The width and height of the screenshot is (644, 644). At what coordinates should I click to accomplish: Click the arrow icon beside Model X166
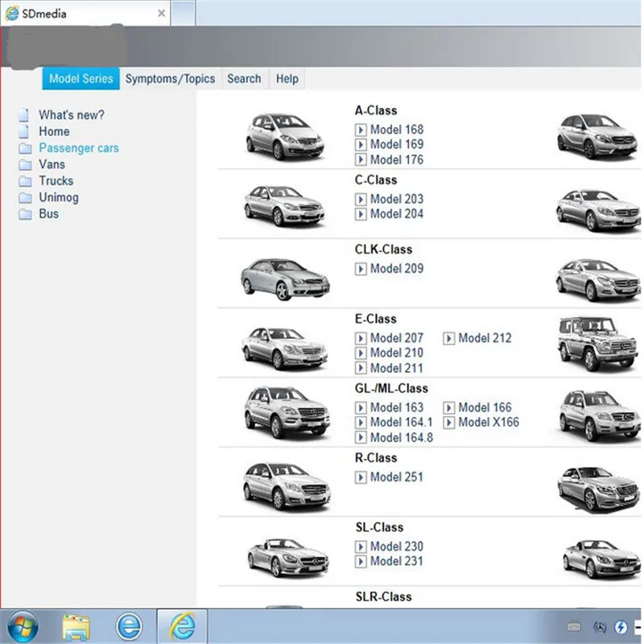coord(448,423)
